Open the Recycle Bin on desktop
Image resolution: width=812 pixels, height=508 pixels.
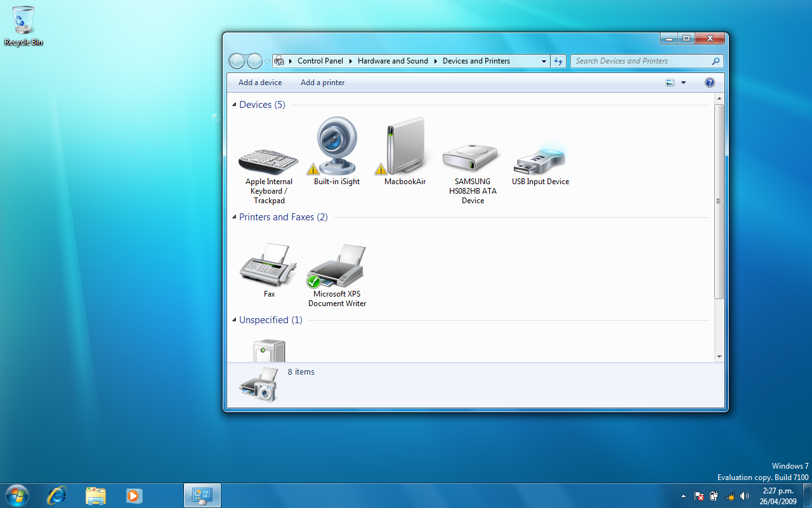[23, 26]
